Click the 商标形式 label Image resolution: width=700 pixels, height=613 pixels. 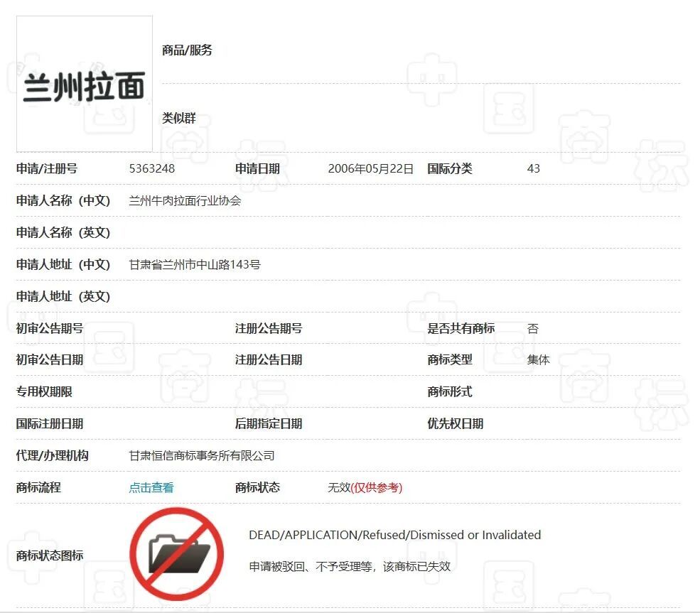[x=450, y=391]
